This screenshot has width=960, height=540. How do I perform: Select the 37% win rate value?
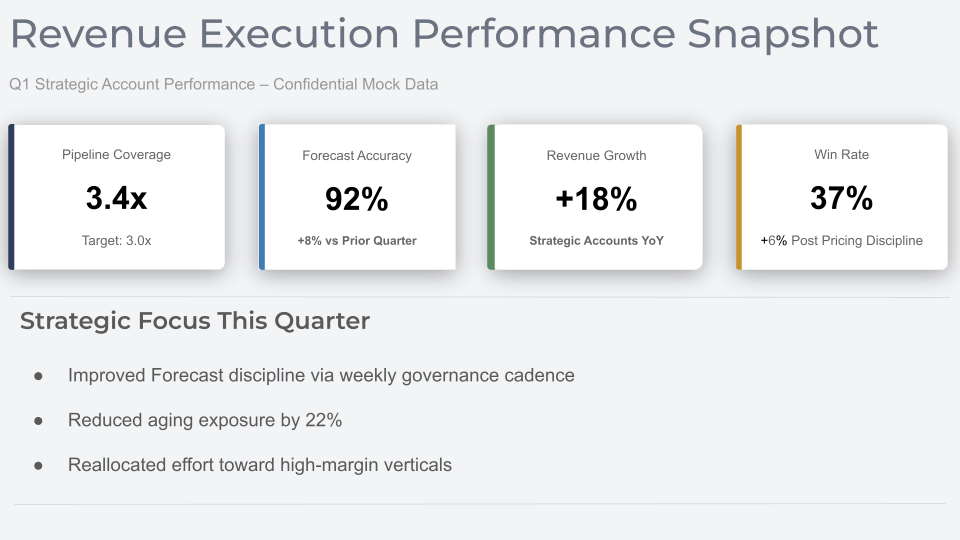click(841, 199)
